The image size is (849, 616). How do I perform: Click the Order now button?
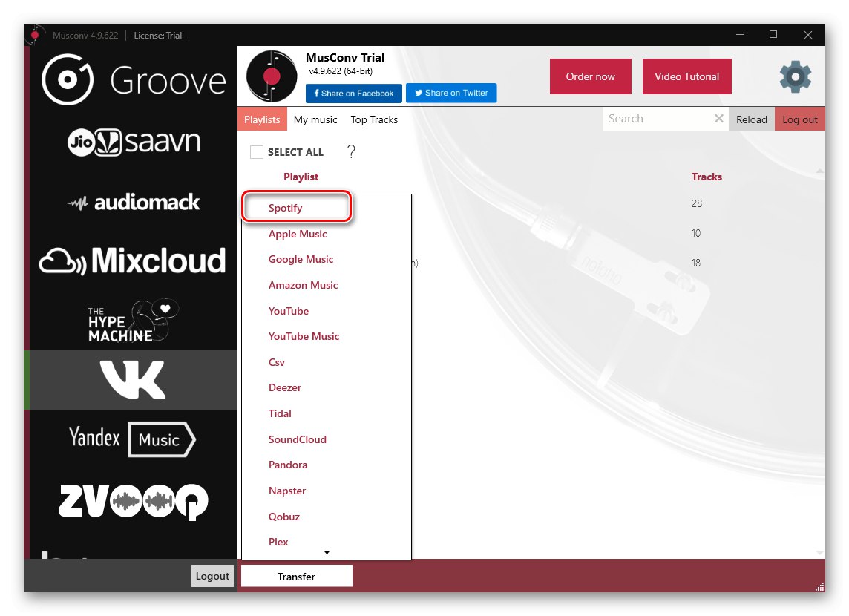click(590, 76)
